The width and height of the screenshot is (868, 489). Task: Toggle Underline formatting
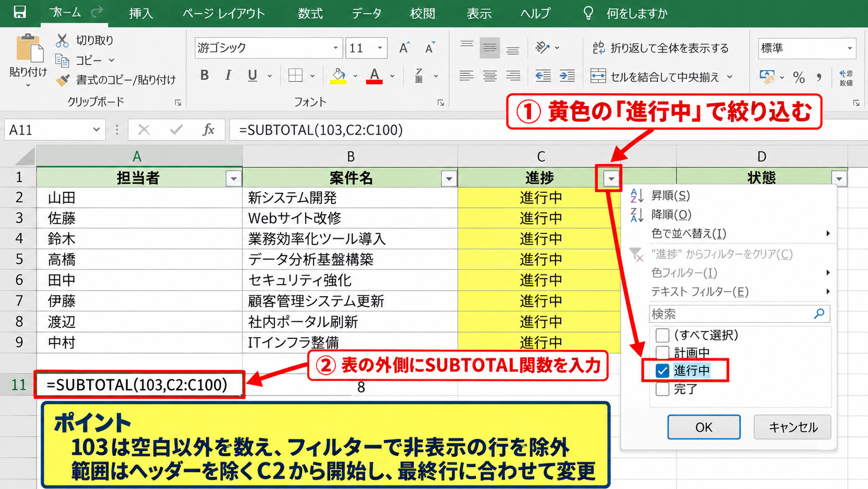pyautogui.click(x=252, y=75)
